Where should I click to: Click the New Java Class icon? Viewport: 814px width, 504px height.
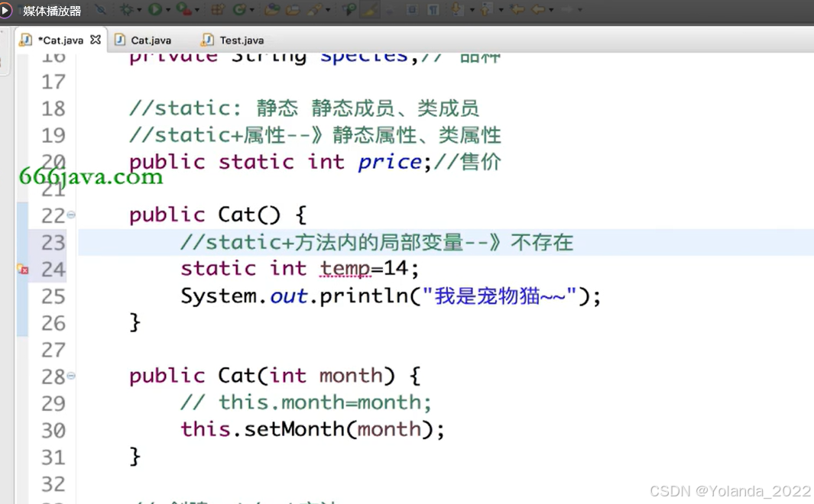coord(239,9)
